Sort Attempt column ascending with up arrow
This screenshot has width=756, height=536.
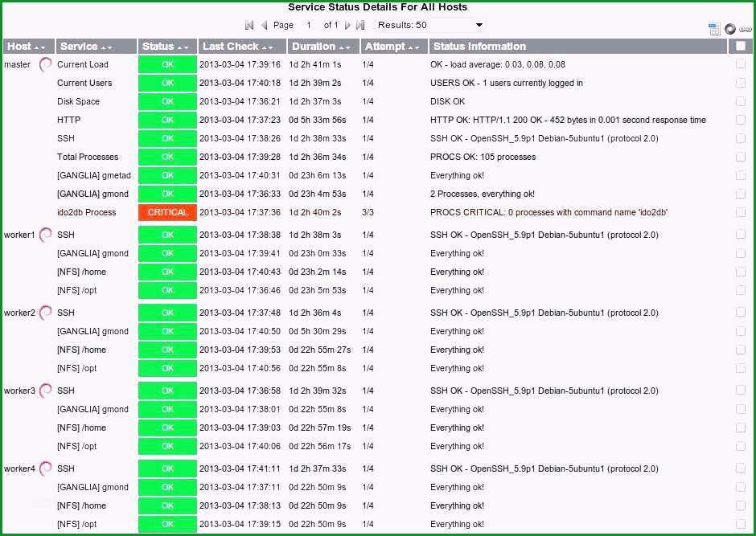click(x=410, y=47)
